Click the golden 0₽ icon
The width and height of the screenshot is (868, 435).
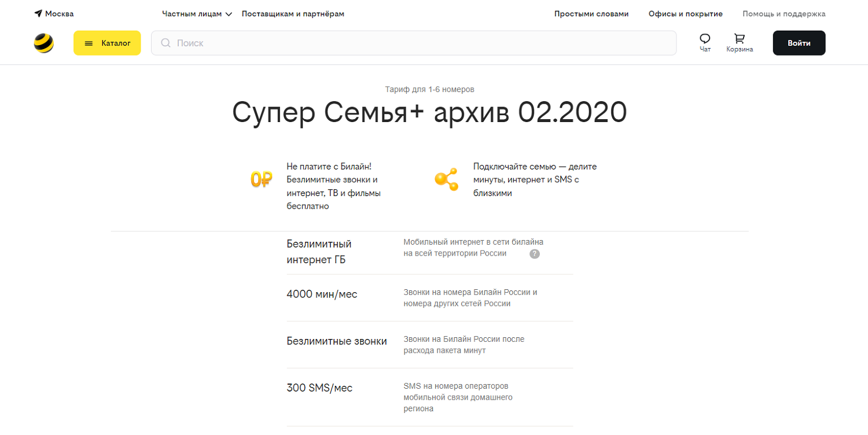[261, 179]
